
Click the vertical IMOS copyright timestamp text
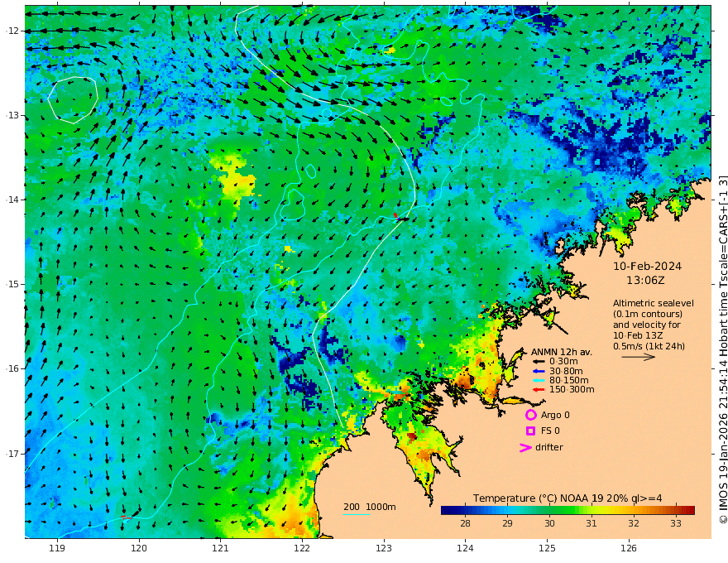coord(722,349)
